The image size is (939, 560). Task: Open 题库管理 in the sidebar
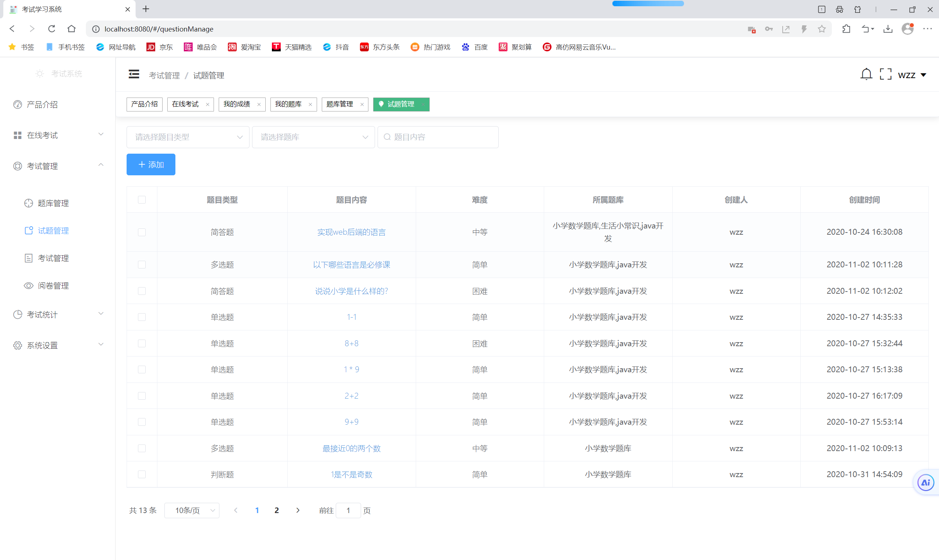pos(53,204)
